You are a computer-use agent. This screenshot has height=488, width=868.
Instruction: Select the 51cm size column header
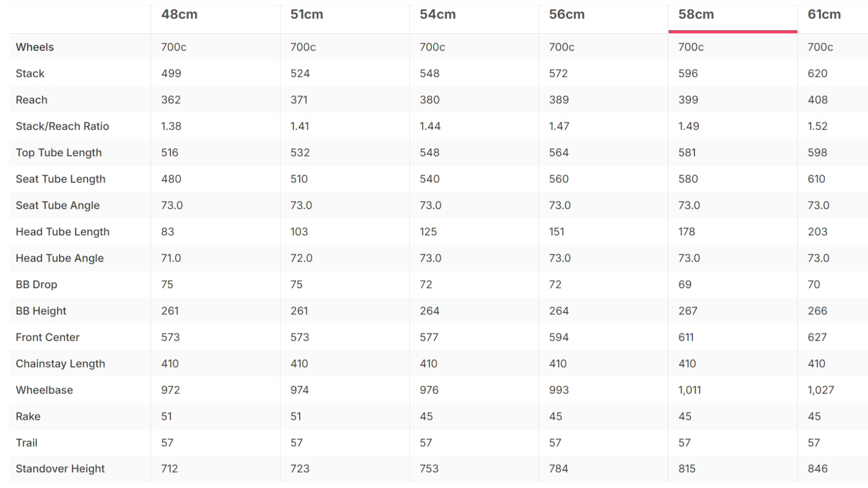pos(307,15)
